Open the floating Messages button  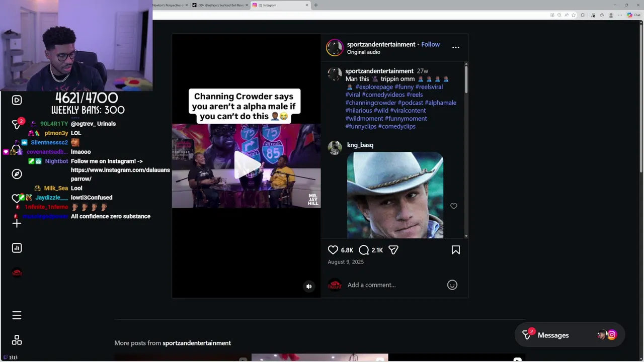[570, 335]
